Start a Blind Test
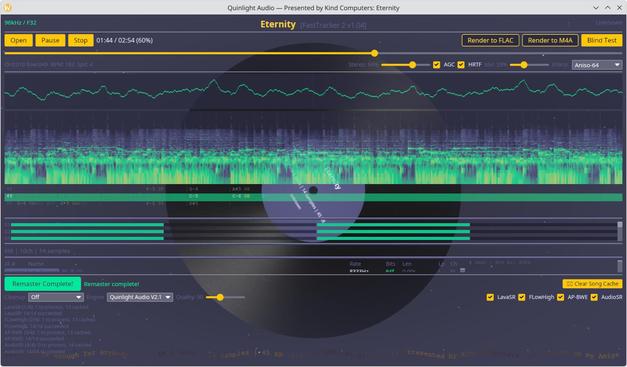 601,40
